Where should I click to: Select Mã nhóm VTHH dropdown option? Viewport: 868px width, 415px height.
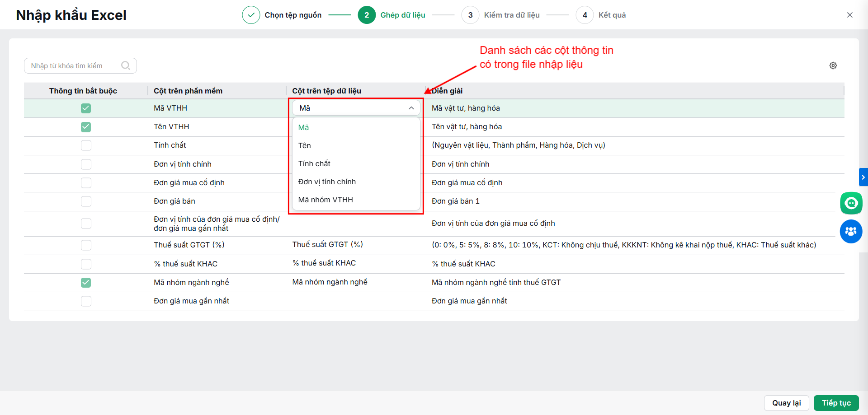pyautogui.click(x=356, y=200)
